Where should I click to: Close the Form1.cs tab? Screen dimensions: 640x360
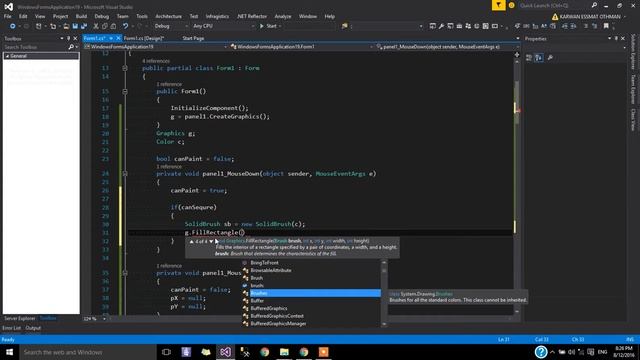(118, 38)
